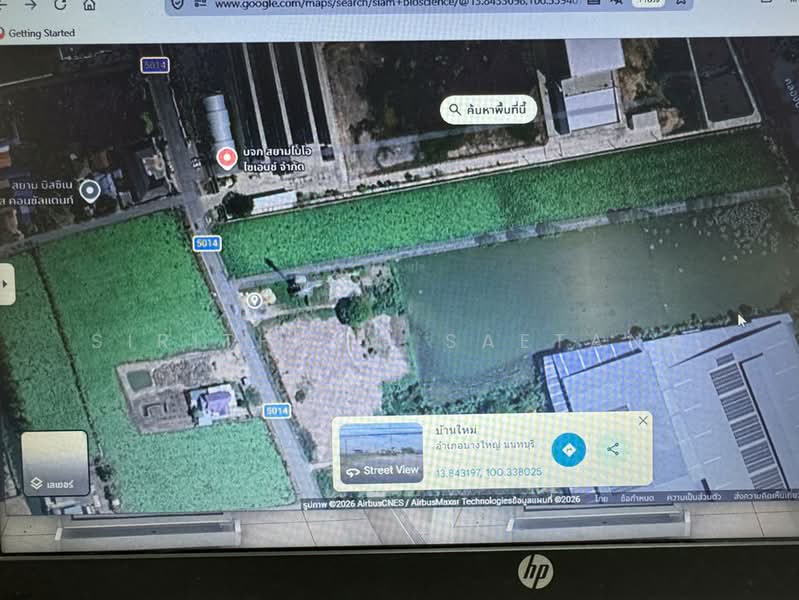Click the browser forward arrow
Image resolution: width=799 pixels, height=600 pixels.
31,5
